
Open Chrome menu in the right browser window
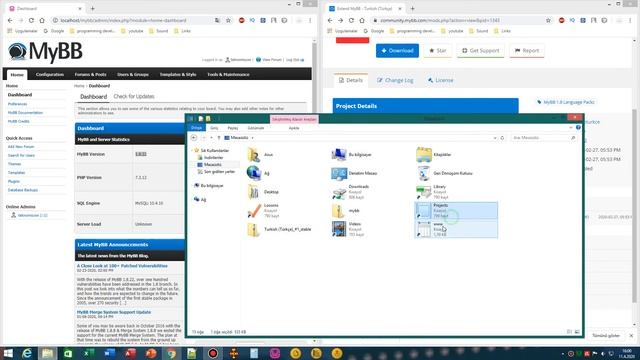(x=630, y=20)
